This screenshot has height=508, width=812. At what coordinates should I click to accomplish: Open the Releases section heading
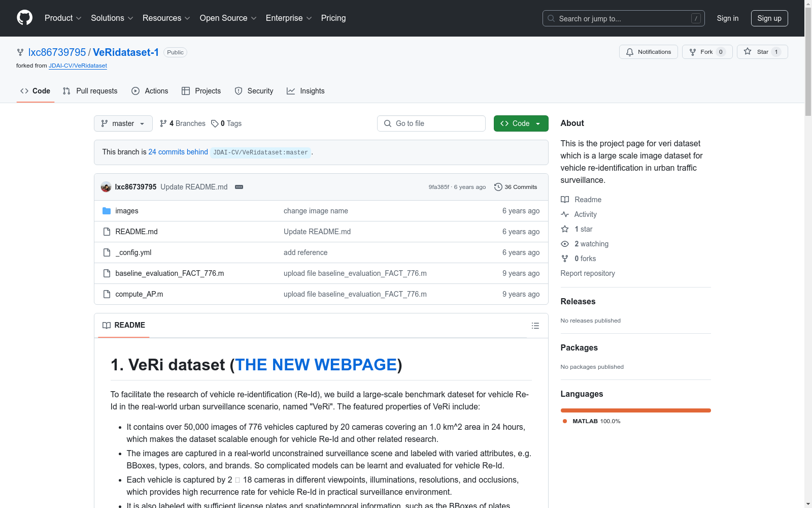click(x=578, y=301)
